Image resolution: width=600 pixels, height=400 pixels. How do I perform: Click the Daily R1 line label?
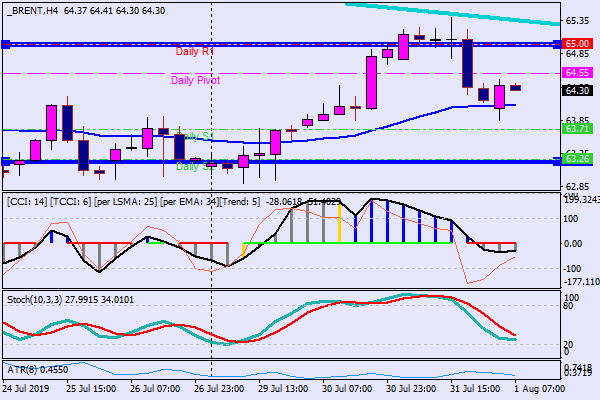click(x=194, y=50)
